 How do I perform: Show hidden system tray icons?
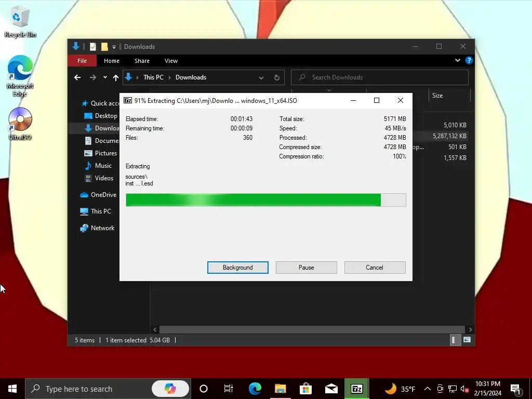coord(428,389)
